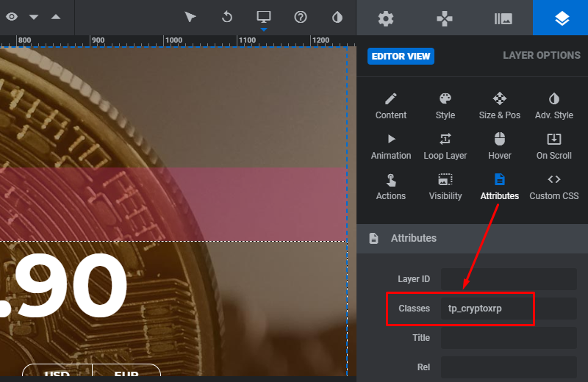Open the navigation arrows tab
Viewport: 588px width, 382px height.
coord(445,18)
